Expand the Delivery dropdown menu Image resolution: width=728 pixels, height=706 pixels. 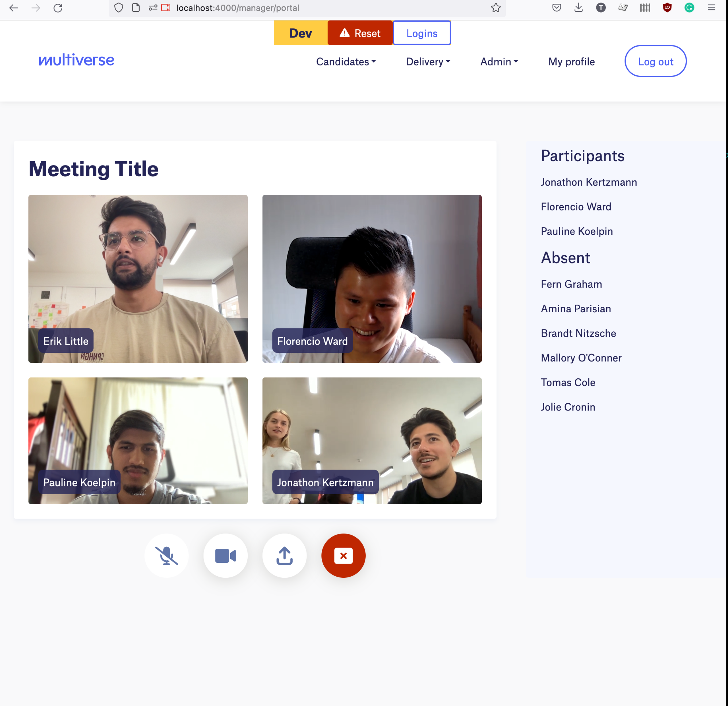click(428, 62)
